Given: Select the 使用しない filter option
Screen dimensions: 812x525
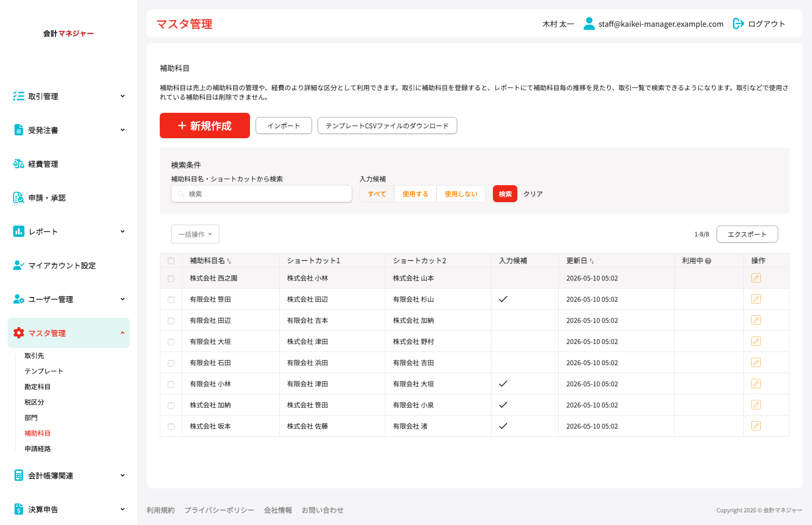Looking at the screenshot, I should pyautogui.click(x=461, y=194).
